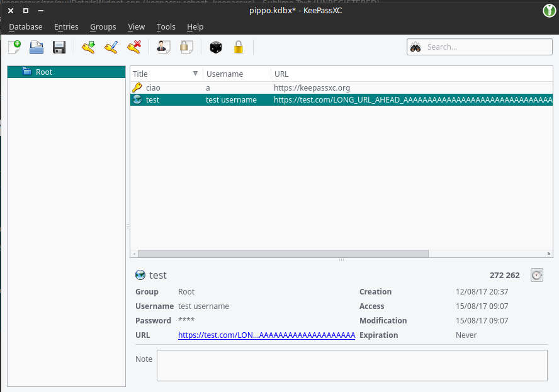This screenshot has height=392, width=559.
Task: Close the KeePassXC window
Action: pos(11,11)
